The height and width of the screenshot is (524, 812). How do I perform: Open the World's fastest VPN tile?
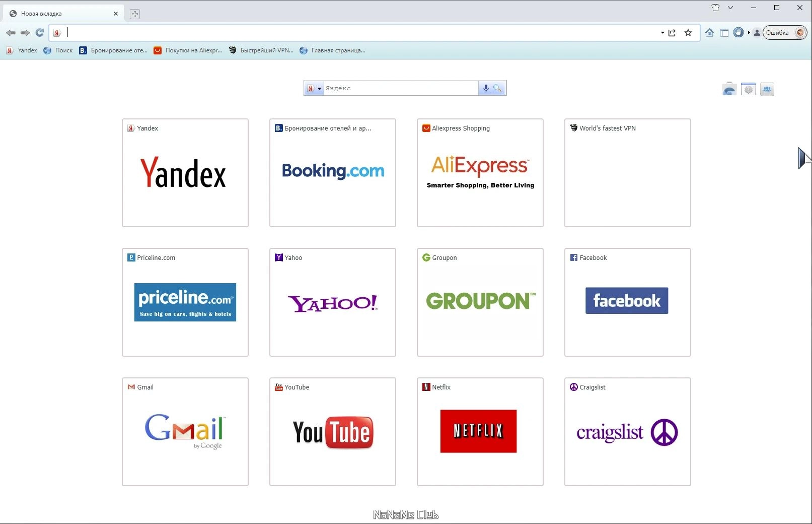click(x=628, y=173)
